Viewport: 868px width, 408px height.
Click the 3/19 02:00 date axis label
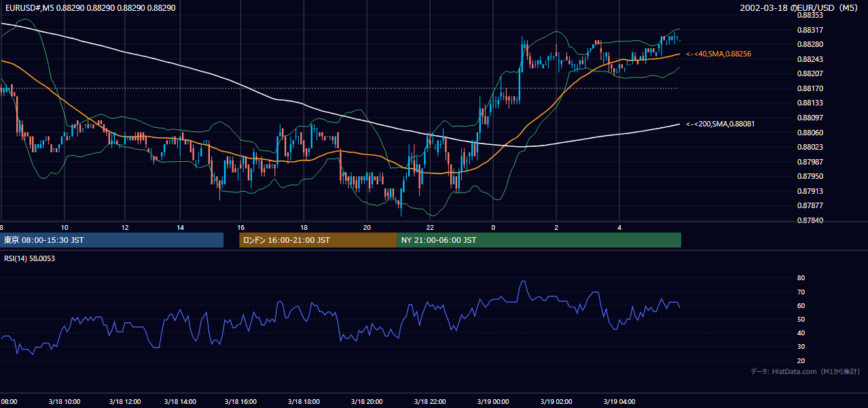tap(556, 402)
